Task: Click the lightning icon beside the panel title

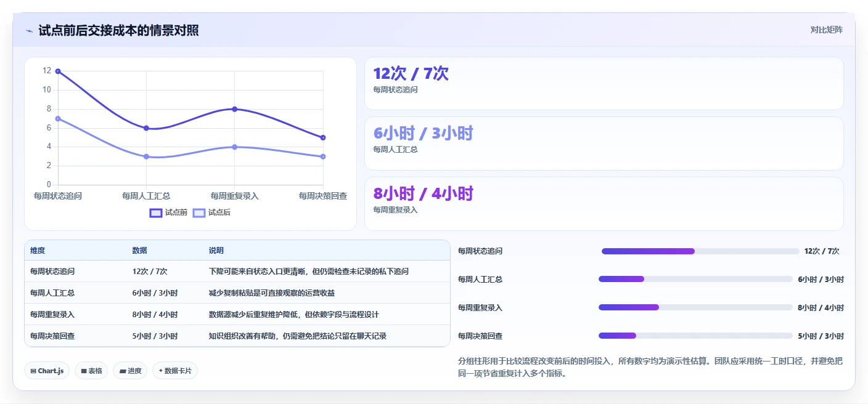Action: tap(30, 31)
